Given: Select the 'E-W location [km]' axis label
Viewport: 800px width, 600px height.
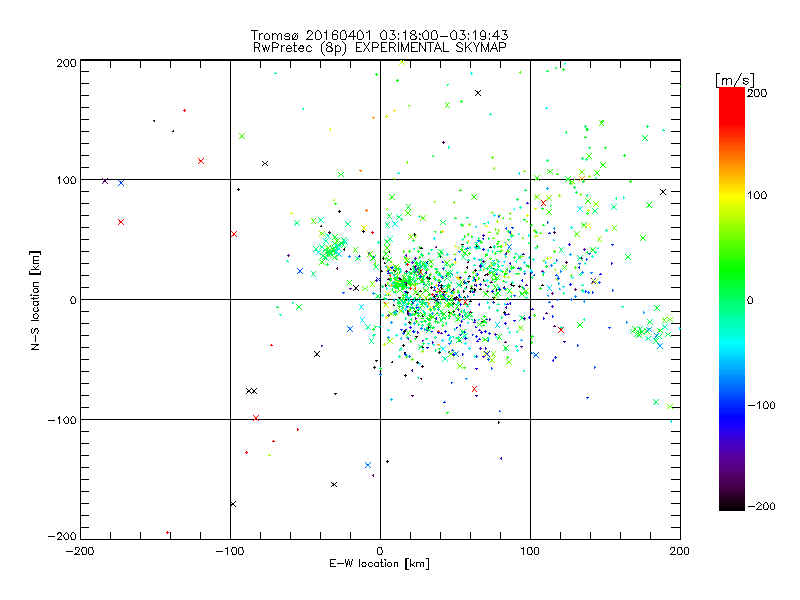Looking at the screenshot, I should [x=379, y=563].
